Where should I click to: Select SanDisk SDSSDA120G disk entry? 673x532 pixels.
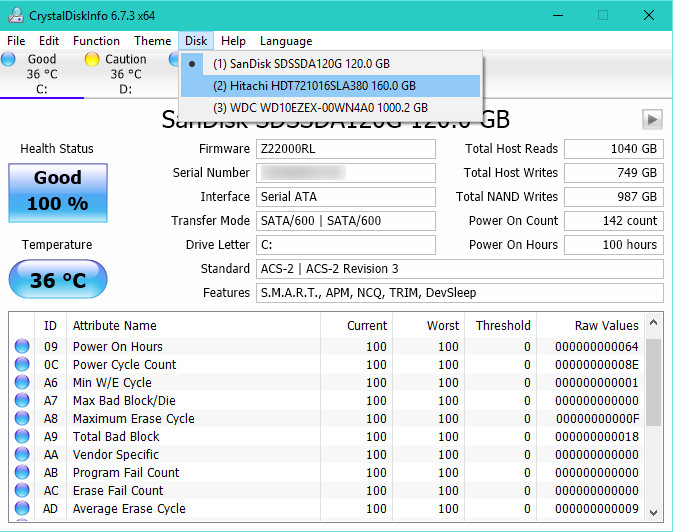click(x=330, y=64)
